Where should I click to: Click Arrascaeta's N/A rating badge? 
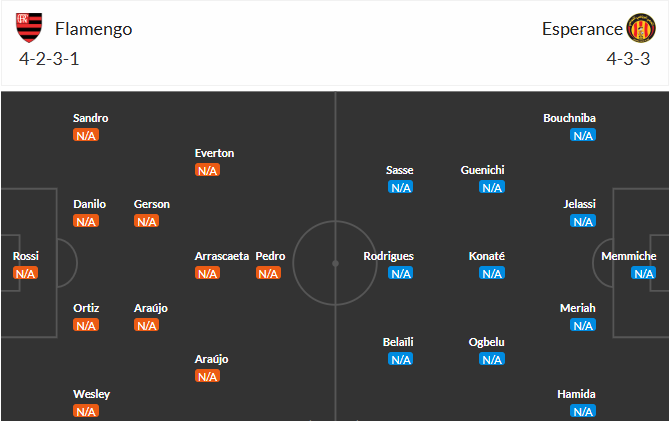(x=207, y=273)
